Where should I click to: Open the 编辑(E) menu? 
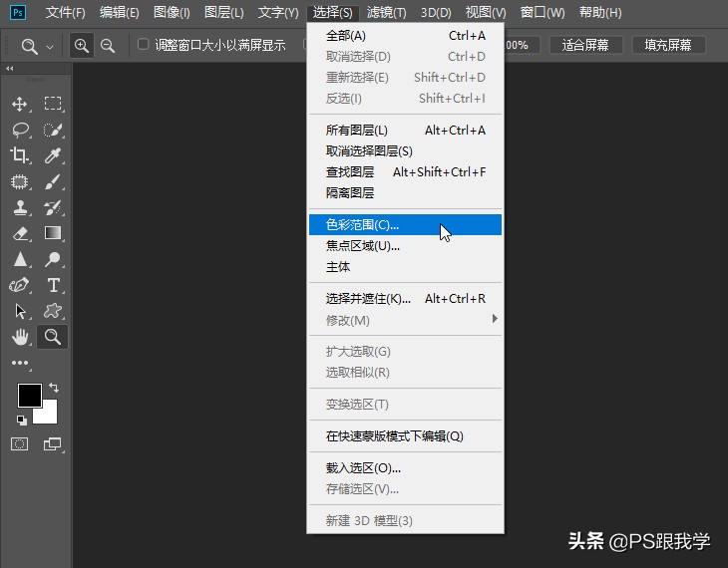119,13
